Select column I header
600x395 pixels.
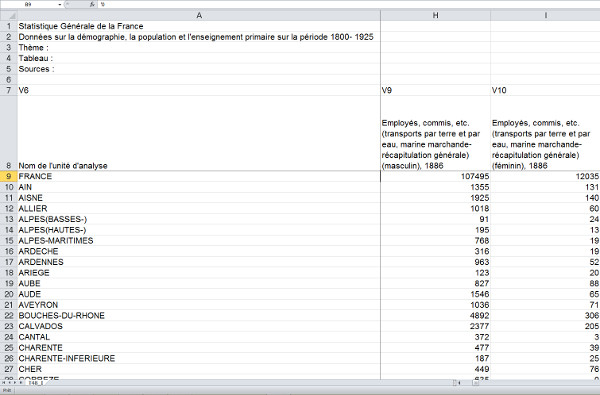(545, 15)
